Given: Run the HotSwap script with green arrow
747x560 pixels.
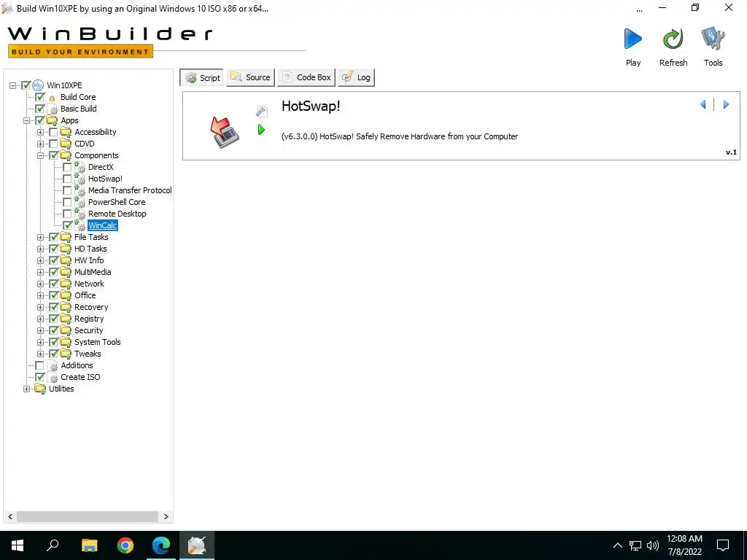Looking at the screenshot, I should (x=261, y=130).
